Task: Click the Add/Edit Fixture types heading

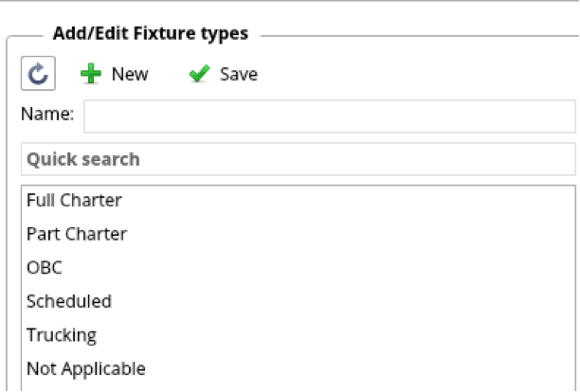Action: (x=152, y=34)
